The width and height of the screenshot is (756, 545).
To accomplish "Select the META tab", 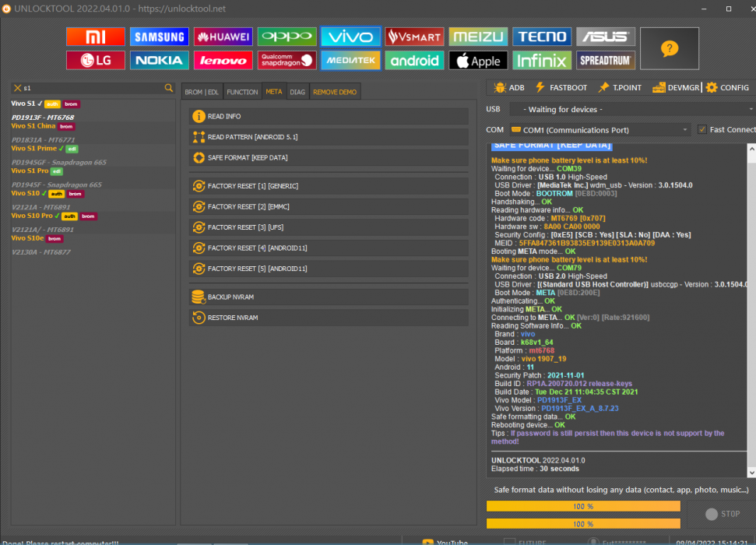I will 274,92.
